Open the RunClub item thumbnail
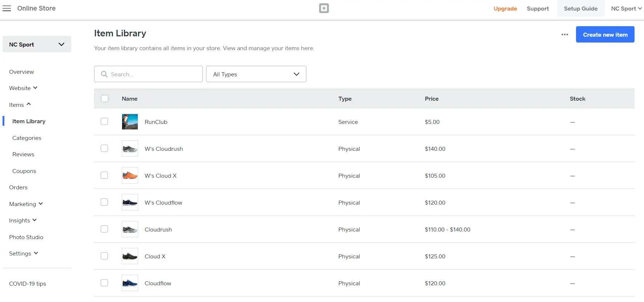 pos(130,122)
